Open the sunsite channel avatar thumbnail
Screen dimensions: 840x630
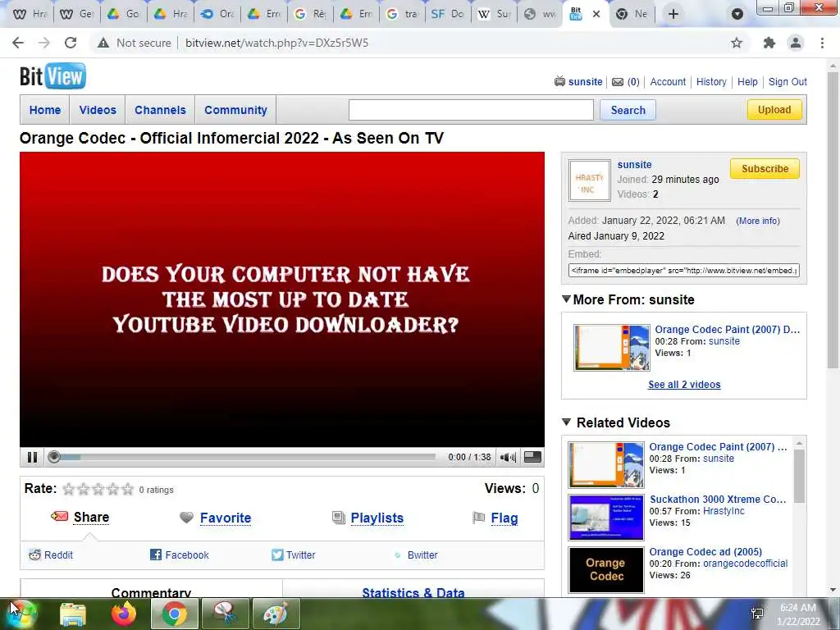pos(589,180)
